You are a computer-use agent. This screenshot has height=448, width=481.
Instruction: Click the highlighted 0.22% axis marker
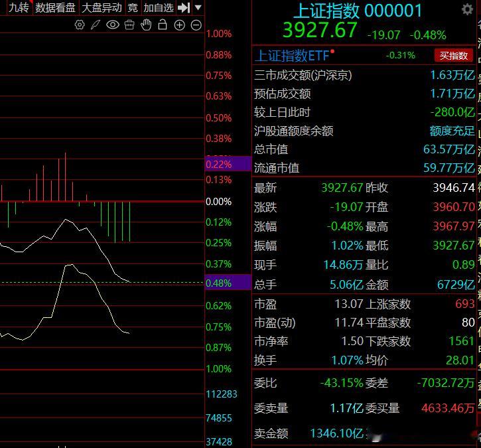pos(228,164)
